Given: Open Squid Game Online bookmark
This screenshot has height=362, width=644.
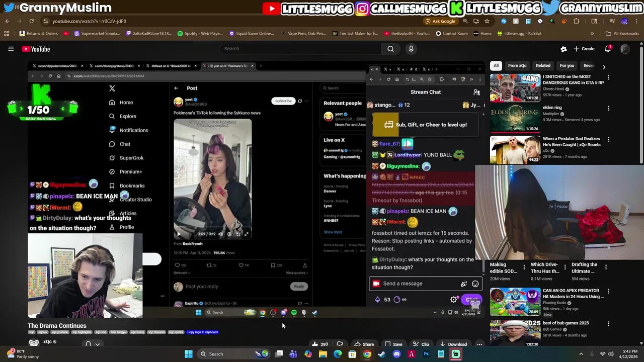Looking at the screenshot, I should (x=252, y=34).
